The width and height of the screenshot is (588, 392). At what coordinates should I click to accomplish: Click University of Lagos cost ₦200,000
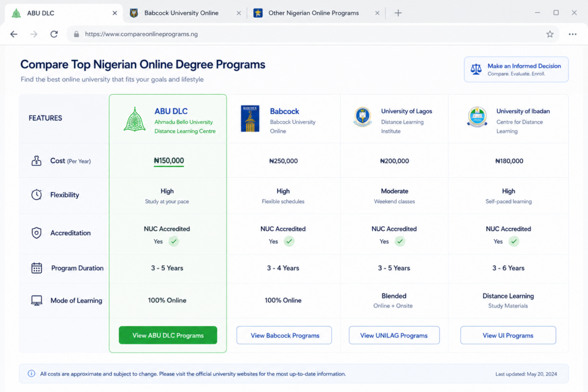point(394,161)
